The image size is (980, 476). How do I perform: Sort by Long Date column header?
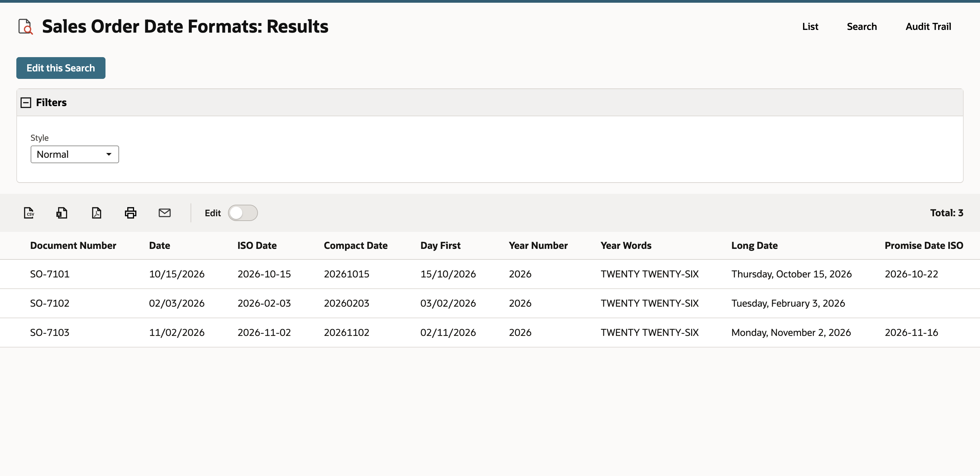pos(754,245)
